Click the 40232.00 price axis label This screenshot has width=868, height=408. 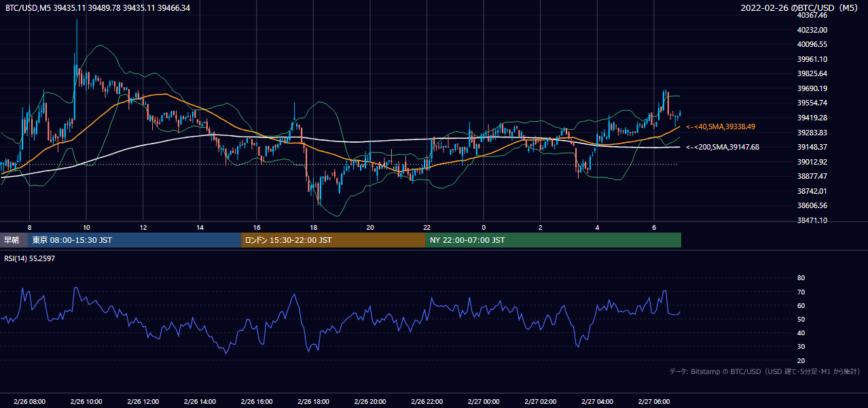tap(812, 30)
